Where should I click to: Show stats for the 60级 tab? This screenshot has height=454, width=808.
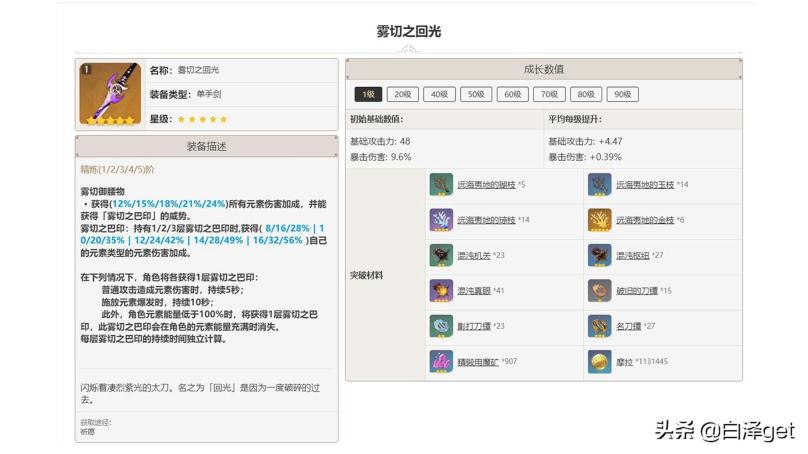pos(512,94)
